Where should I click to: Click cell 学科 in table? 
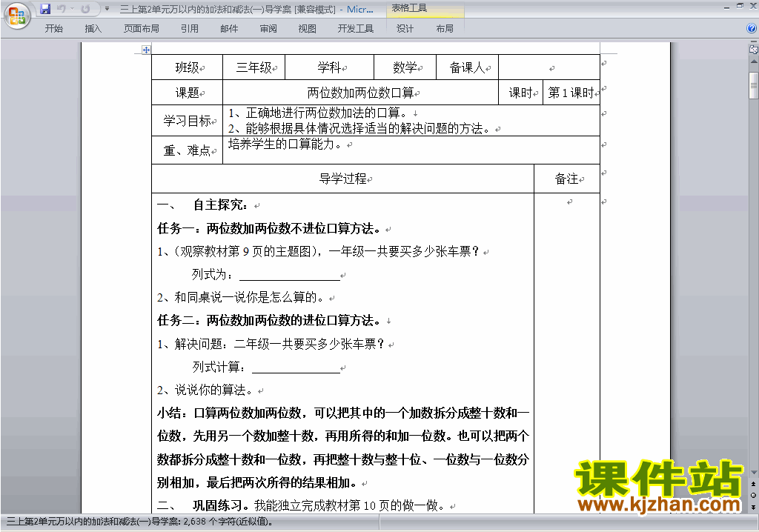330,67
